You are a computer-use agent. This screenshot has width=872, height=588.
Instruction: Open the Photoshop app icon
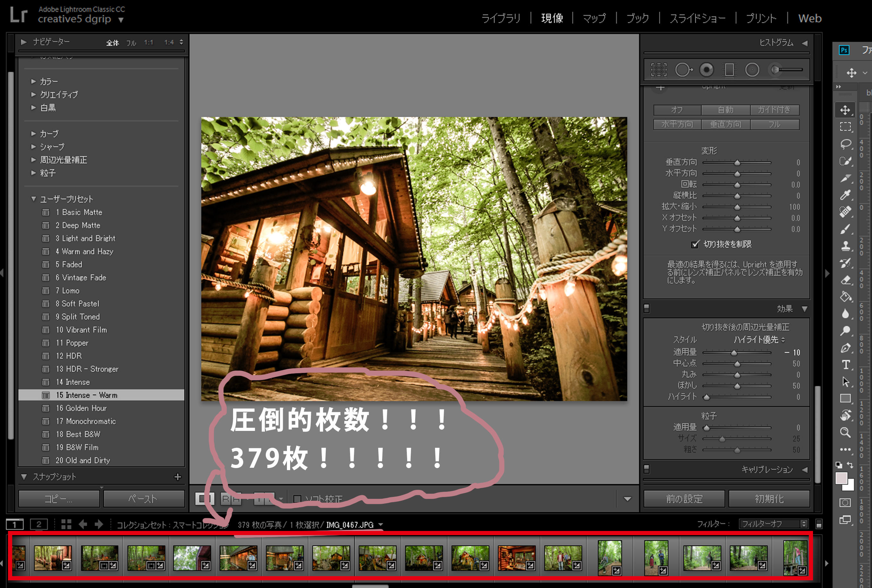[x=844, y=50]
